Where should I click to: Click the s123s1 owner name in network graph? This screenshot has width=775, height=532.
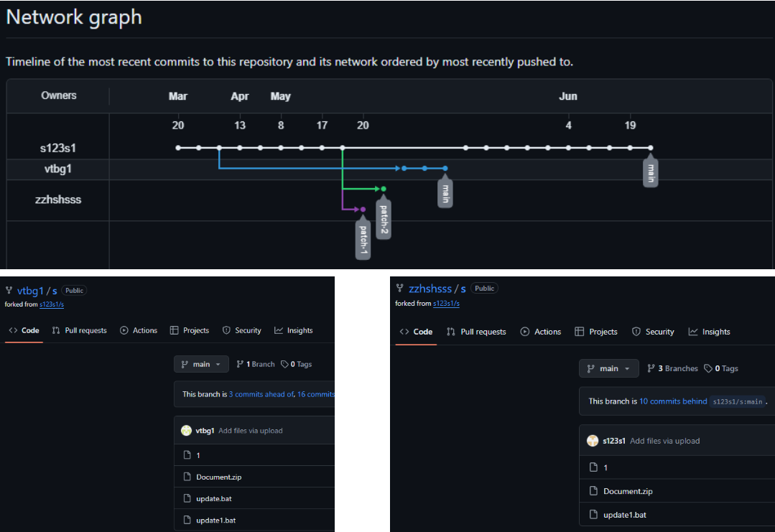pyautogui.click(x=58, y=148)
